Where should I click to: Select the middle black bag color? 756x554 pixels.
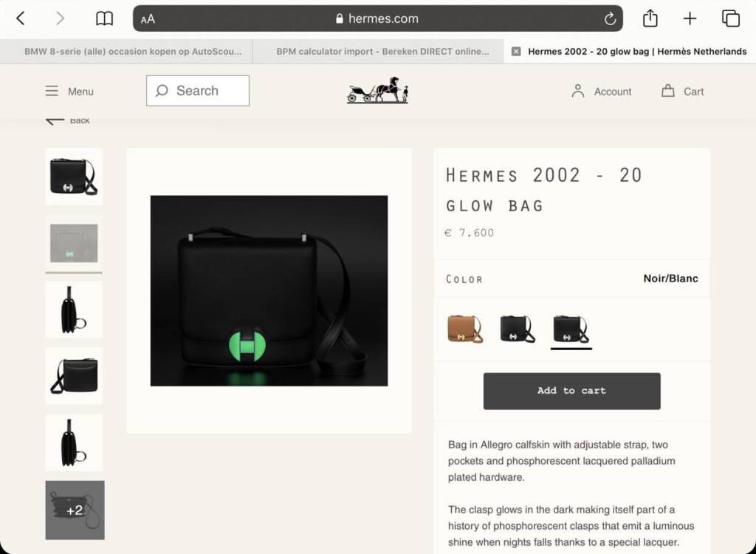coord(518,329)
